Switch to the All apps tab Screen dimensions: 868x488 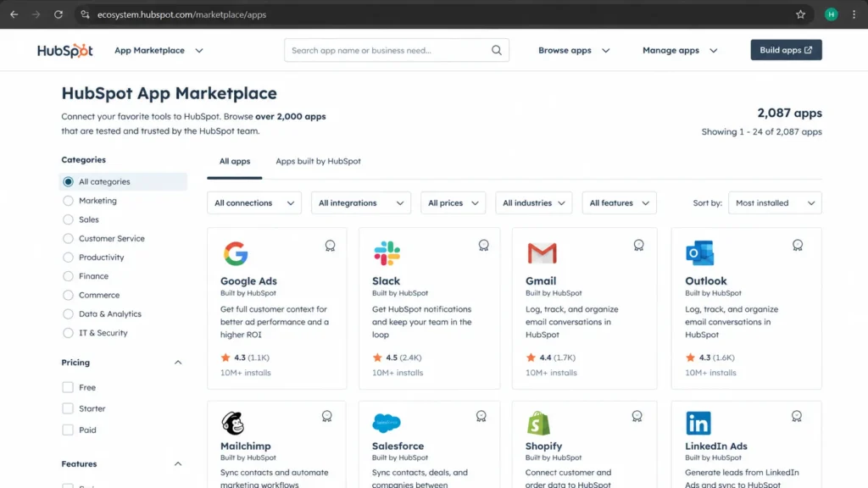pyautogui.click(x=235, y=162)
